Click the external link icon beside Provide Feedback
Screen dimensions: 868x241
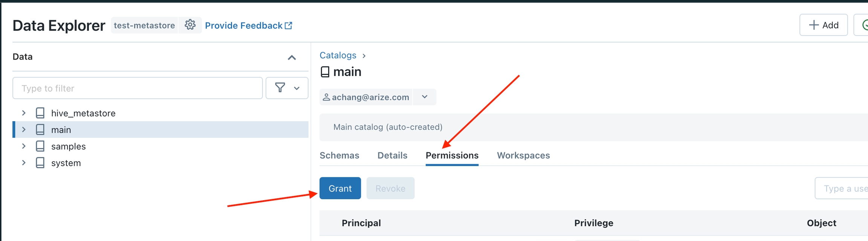289,25
